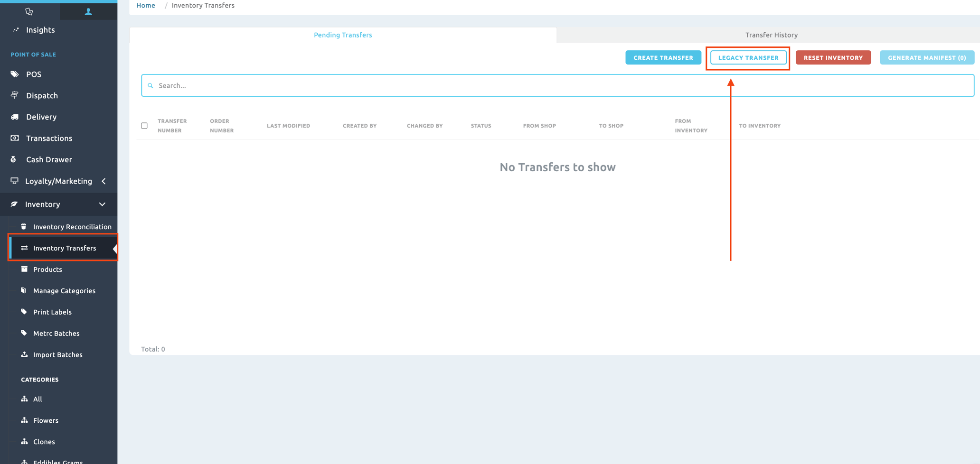Open the Home breadcrumb link
Screen dimensions: 980x464
pyautogui.click(x=145, y=5)
